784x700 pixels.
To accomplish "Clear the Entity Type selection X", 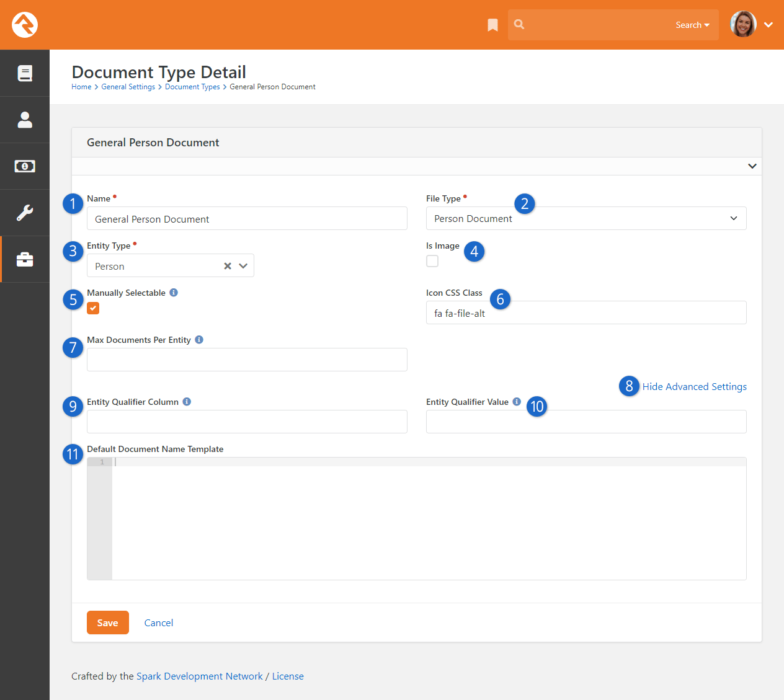I will (228, 266).
